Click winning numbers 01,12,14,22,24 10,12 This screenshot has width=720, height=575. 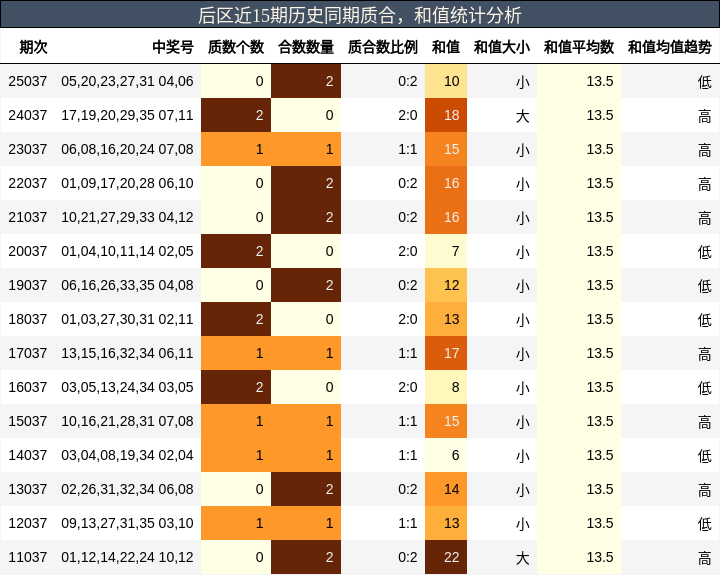(x=127, y=557)
